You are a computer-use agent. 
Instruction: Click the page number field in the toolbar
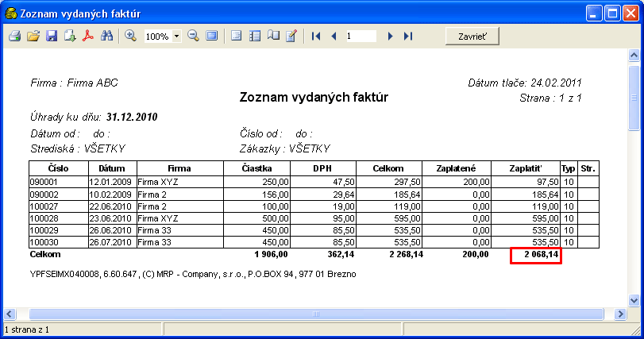361,36
